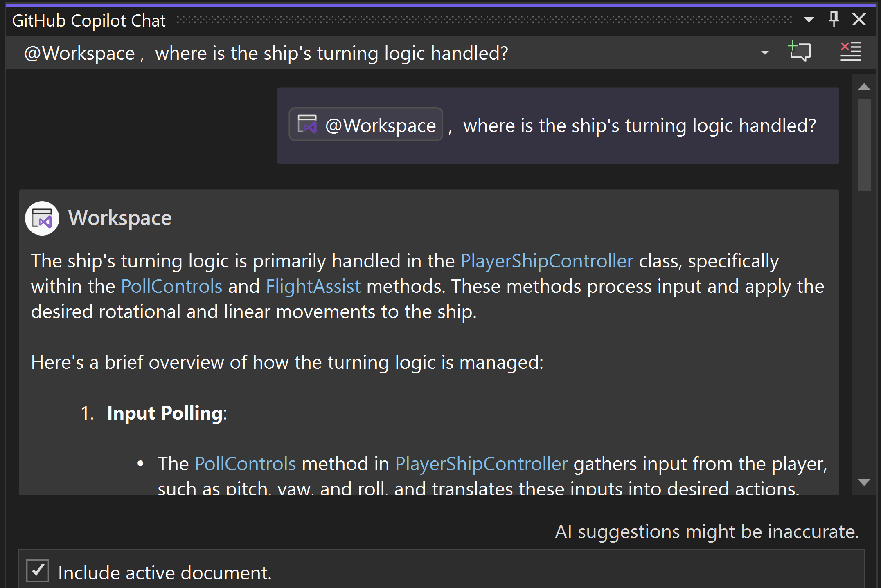Click 'Here's a brief overview' sentence

pos(287,362)
